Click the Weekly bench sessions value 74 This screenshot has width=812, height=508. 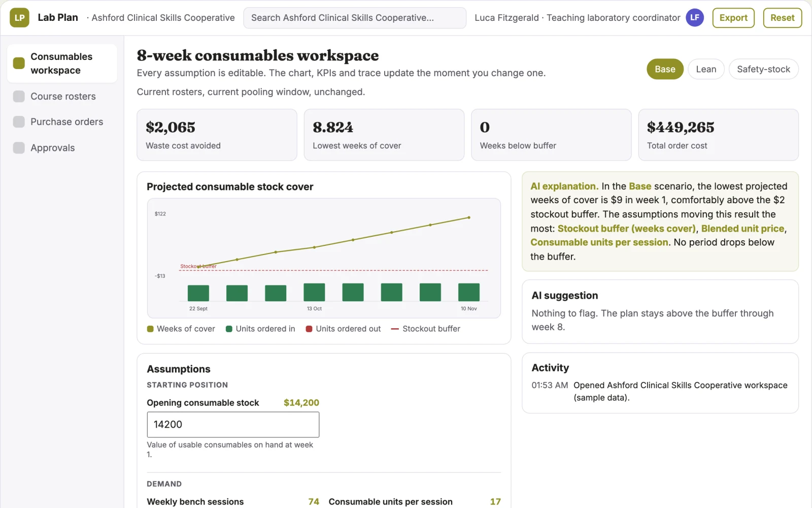pos(314,502)
